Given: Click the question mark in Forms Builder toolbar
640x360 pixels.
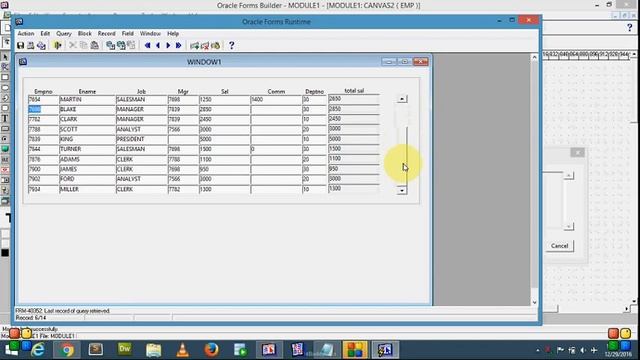Looking at the screenshot, I should [629, 28].
